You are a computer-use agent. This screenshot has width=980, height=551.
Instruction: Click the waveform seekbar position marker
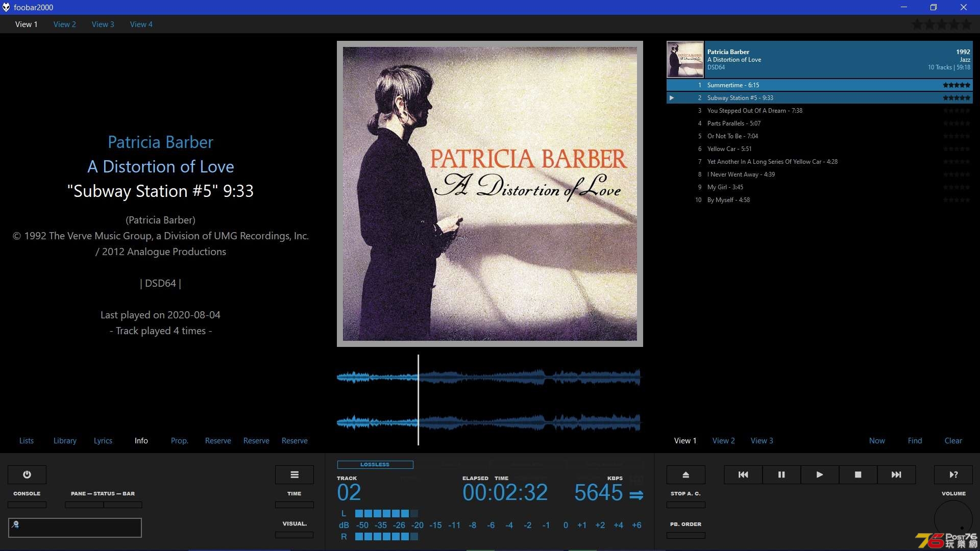(x=418, y=400)
